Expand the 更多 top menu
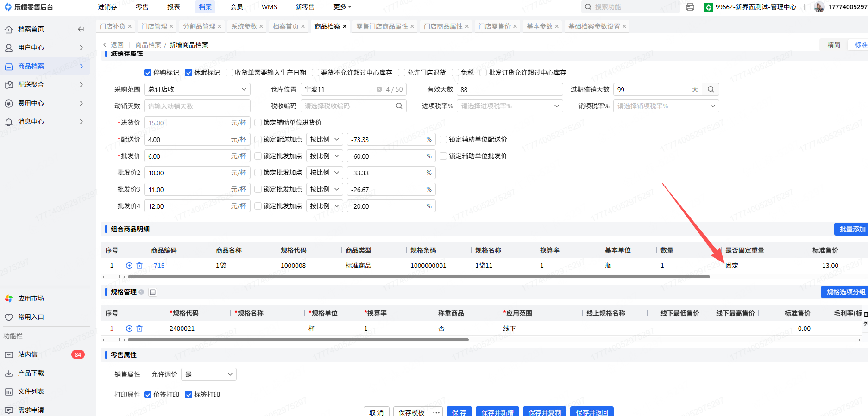The image size is (868, 416). pyautogui.click(x=342, y=7)
